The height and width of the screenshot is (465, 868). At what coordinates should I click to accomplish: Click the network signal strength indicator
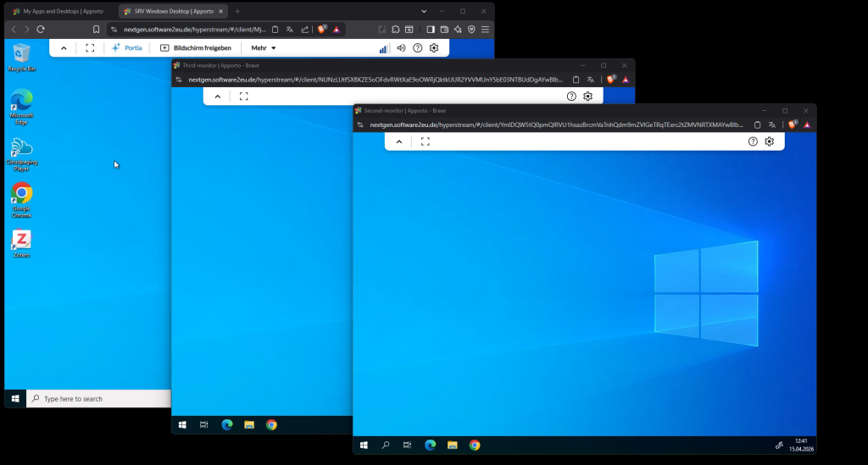click(x=383, y=48)
